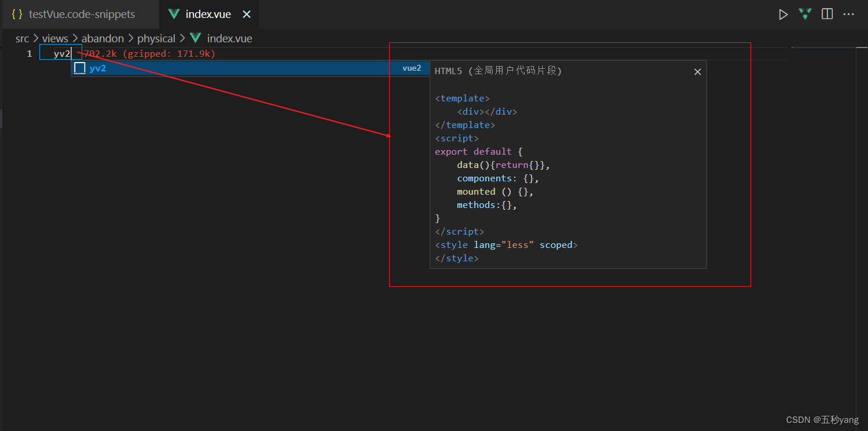Split the editor to the right
868x431 pixels.
pyautogui.click(x=827, y=14)
